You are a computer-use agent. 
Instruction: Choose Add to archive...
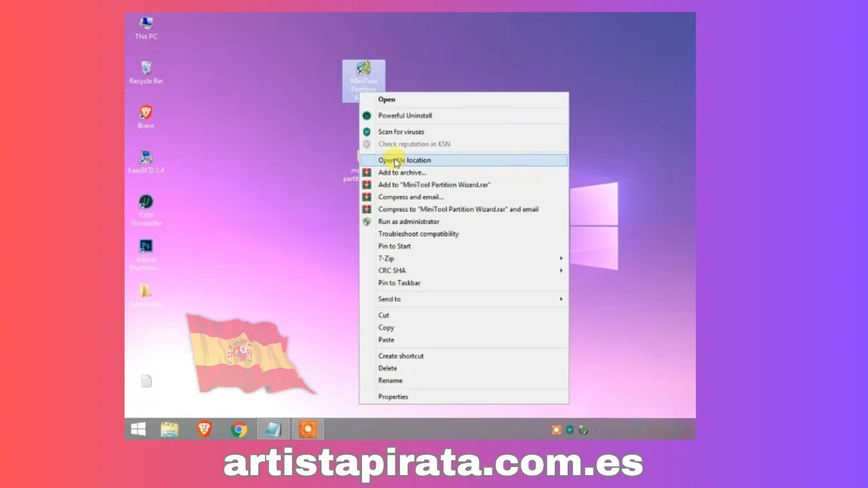click(464, 173)
